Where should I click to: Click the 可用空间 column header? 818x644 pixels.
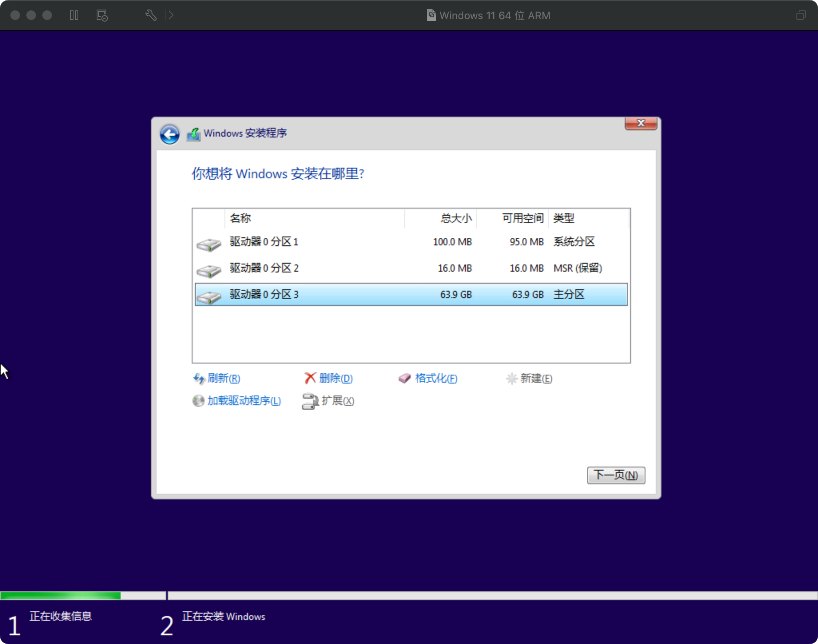pos(512,218)
